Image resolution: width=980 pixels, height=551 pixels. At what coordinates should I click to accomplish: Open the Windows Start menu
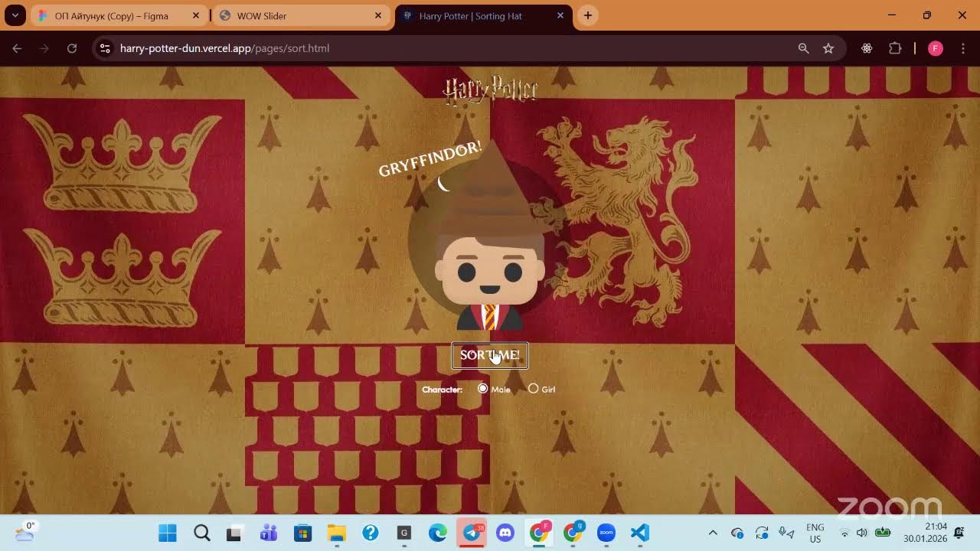168,533
